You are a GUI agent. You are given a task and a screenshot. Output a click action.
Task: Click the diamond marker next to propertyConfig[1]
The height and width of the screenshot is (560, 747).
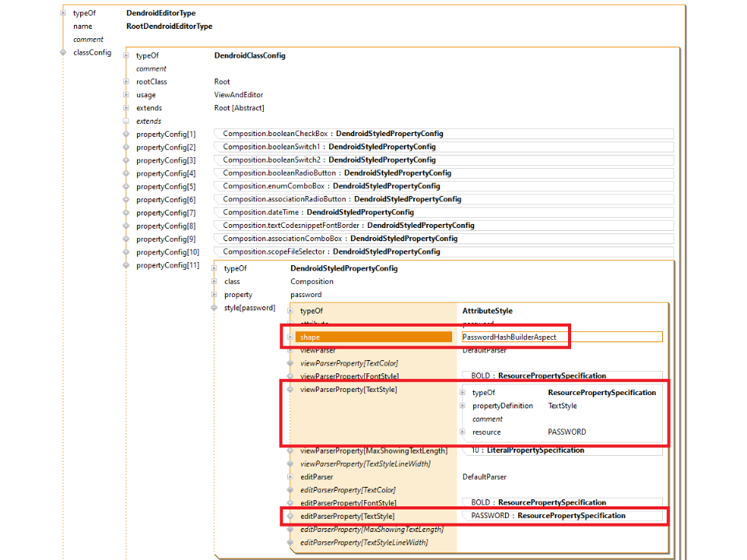[x=127, y=134]
